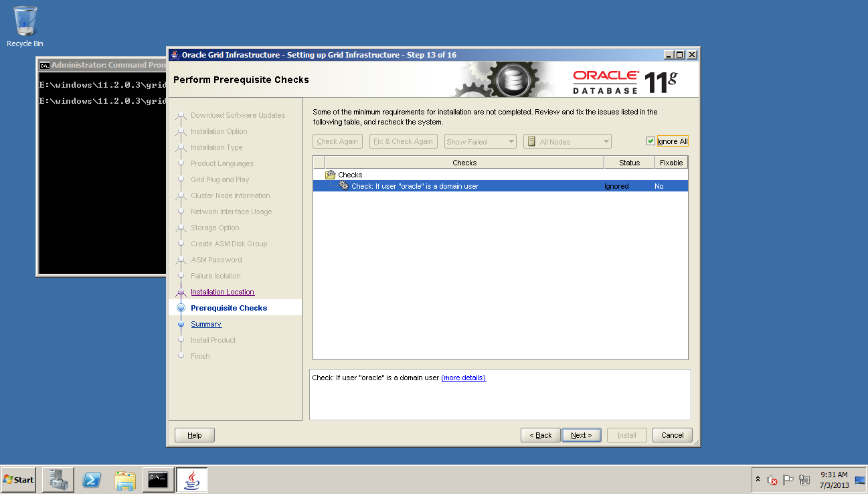Click the volume muted tray icon

click(772, 480)
